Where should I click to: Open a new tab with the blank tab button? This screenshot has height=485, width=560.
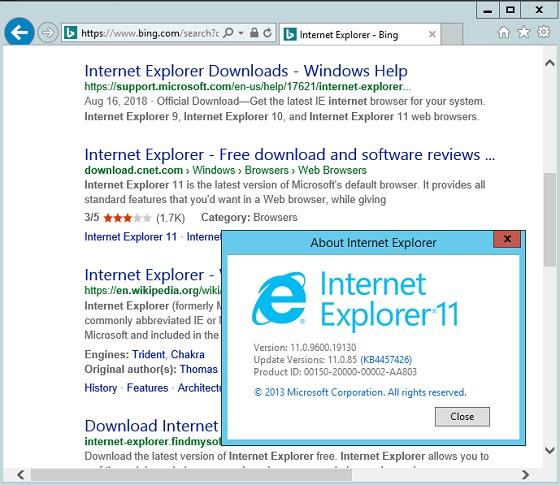tap(452, 34)
